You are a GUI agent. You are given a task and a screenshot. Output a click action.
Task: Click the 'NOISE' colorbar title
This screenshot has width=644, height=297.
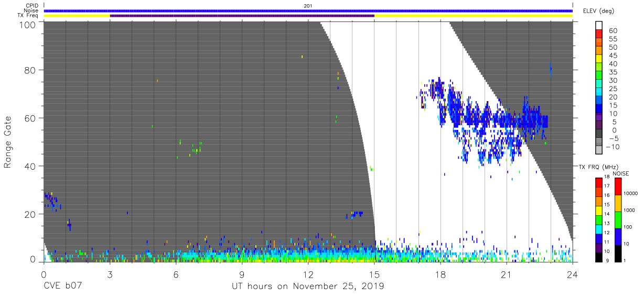[621, 173]
